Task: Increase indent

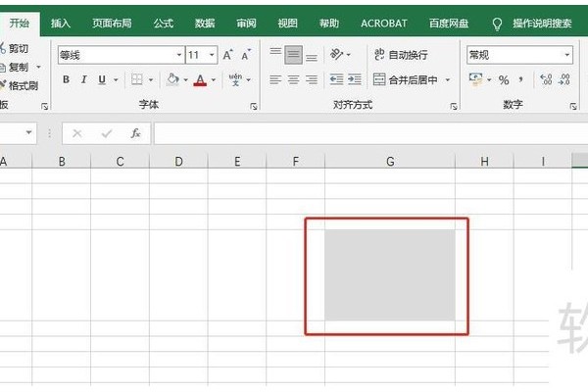Action: pos(355,79)
